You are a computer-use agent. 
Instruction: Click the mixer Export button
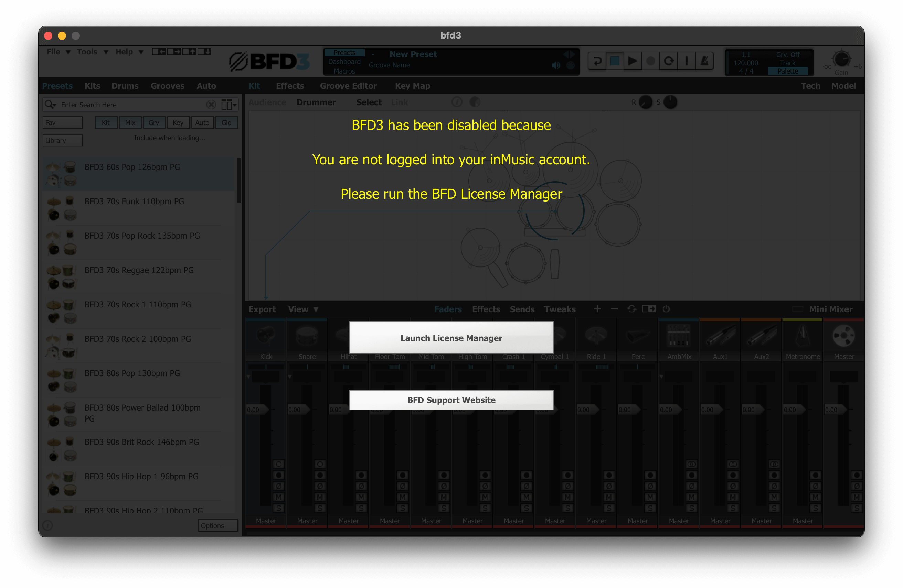click(262, 309)
